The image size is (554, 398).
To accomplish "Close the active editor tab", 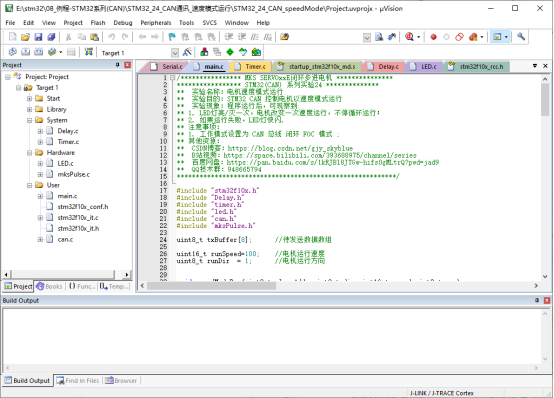I will coord(545,66).
